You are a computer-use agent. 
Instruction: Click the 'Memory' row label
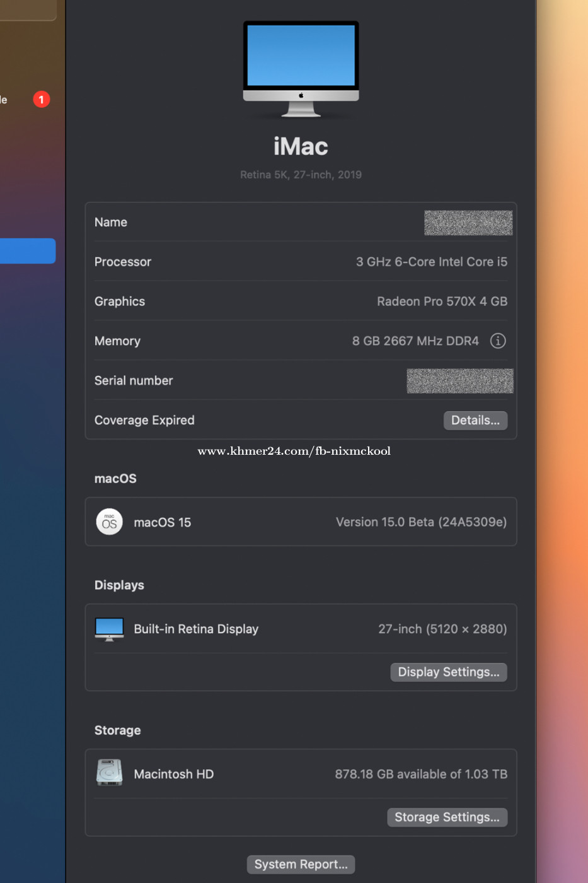(x=117, y=342)
